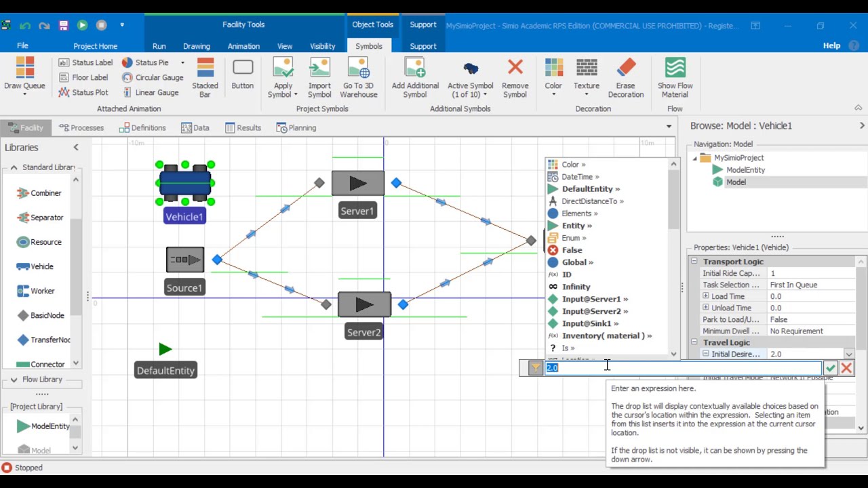The image size is (868, 488).
Task: Add a Linear Gauge
Action: [x=150, y=92]
